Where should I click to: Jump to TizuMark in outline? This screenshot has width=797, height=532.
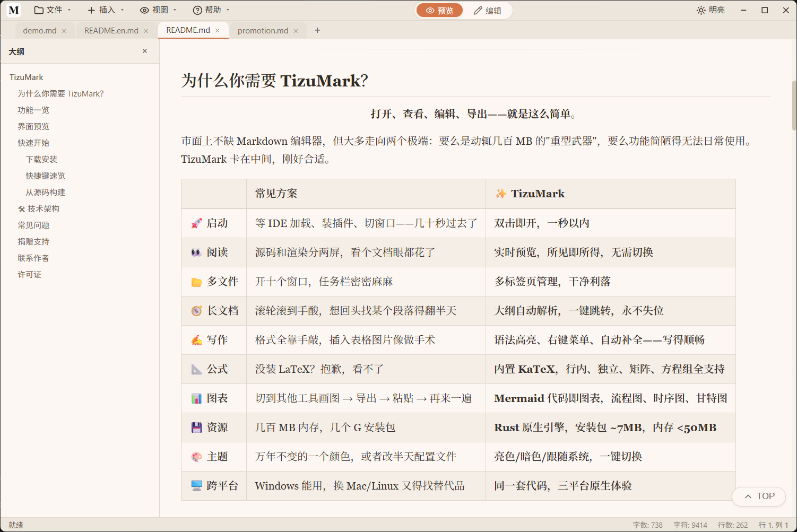tap(27, 77)
